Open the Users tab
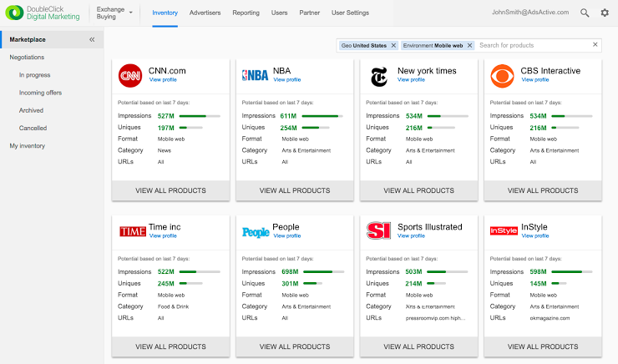This screenshot has height=364, width=618. pyautogui.click(x=279, y=13)
